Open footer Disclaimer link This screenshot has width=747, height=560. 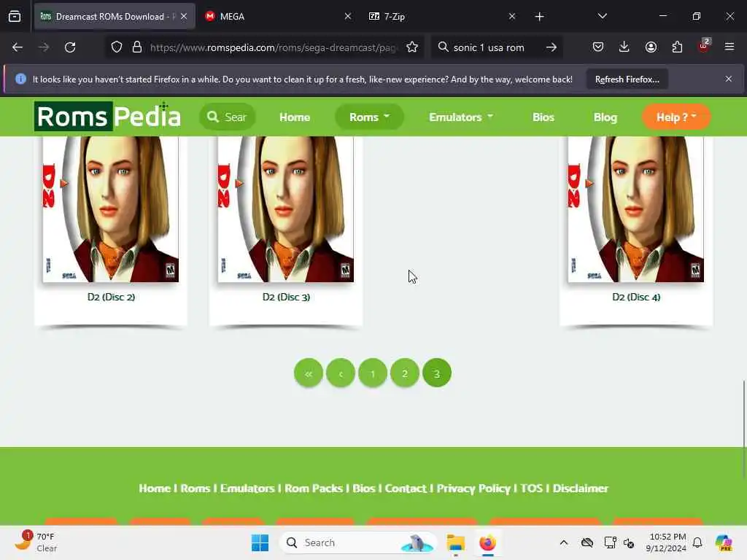point(580,489)
